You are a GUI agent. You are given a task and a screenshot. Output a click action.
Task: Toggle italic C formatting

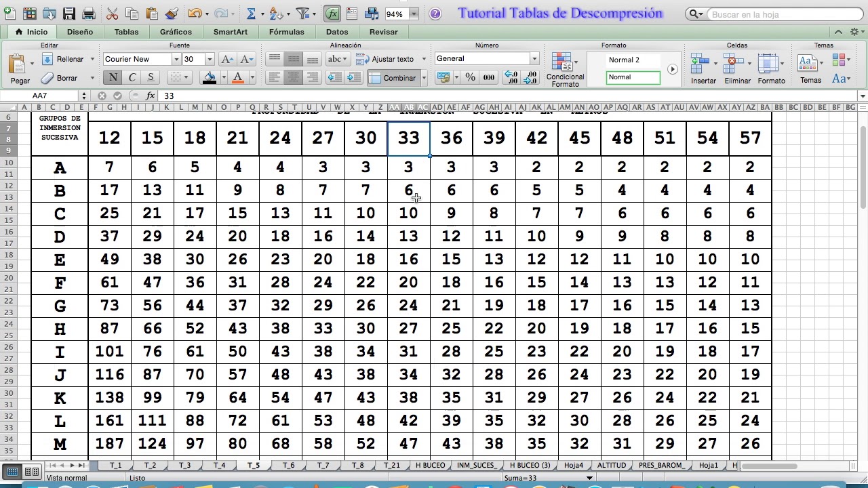coord(132,77)
